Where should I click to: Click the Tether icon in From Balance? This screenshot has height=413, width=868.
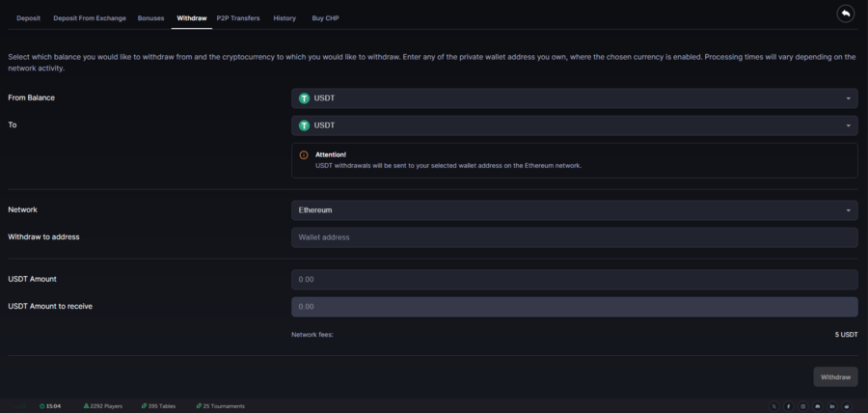[x=304, y=98]
